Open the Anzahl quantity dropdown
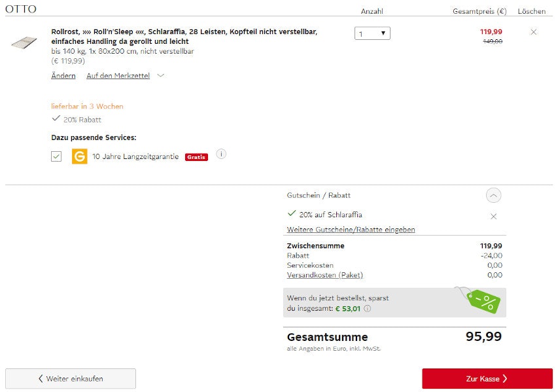Viewport: 556px width, 392px height. (372, 33)
